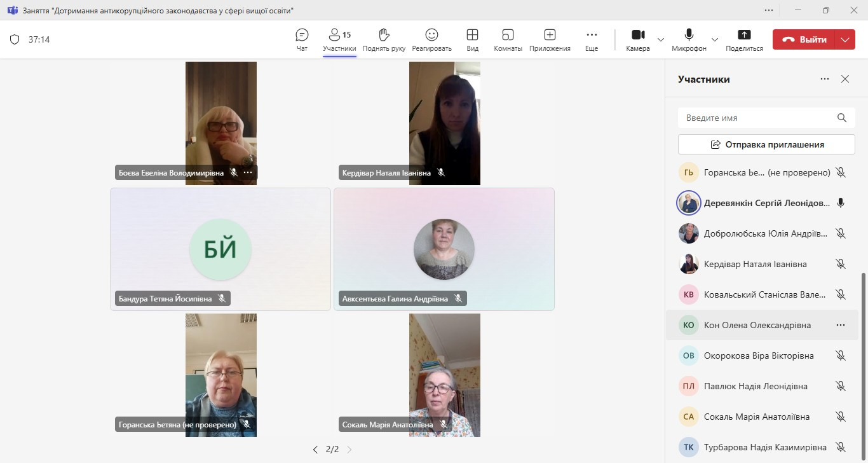Open dropdown arrow next to Выйти
868x463 pixels.
(x=844, y=39)
